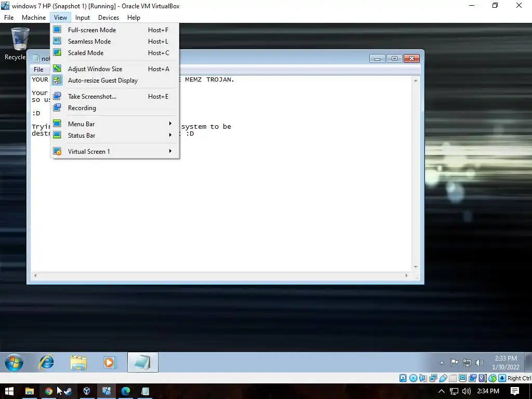Toggle Recording in the View menu
This screenshot has width=532, height=399.
115,108
